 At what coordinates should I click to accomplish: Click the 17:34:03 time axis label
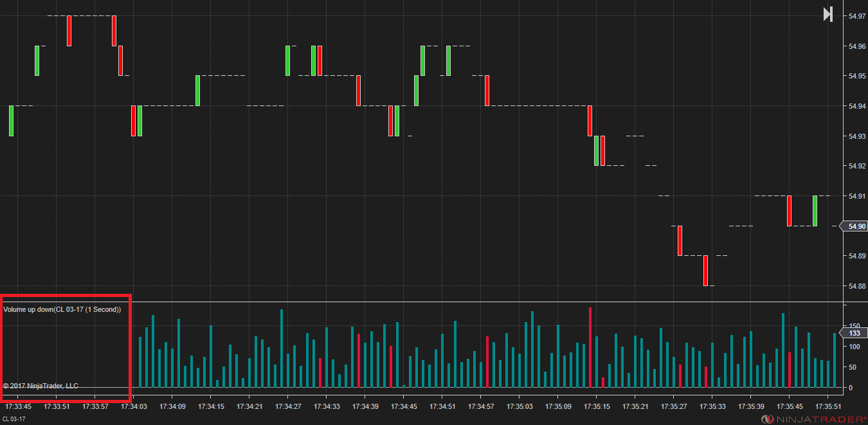point(134,406)
